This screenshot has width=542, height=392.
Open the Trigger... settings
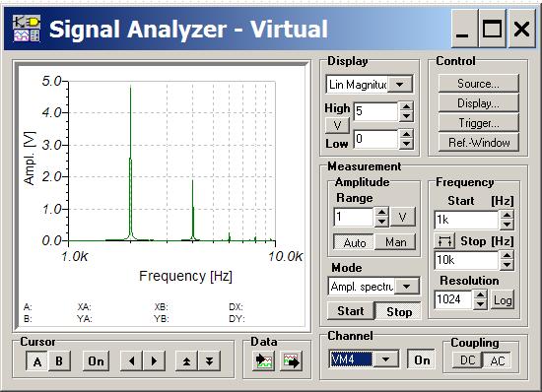tap(478, 123)
